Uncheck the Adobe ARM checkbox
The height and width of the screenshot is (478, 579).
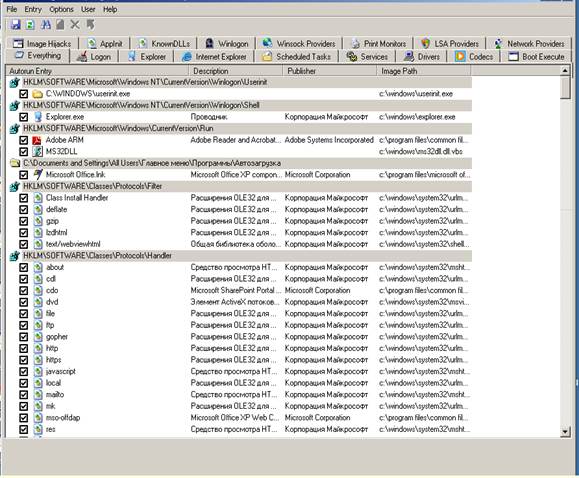[24, 140]
